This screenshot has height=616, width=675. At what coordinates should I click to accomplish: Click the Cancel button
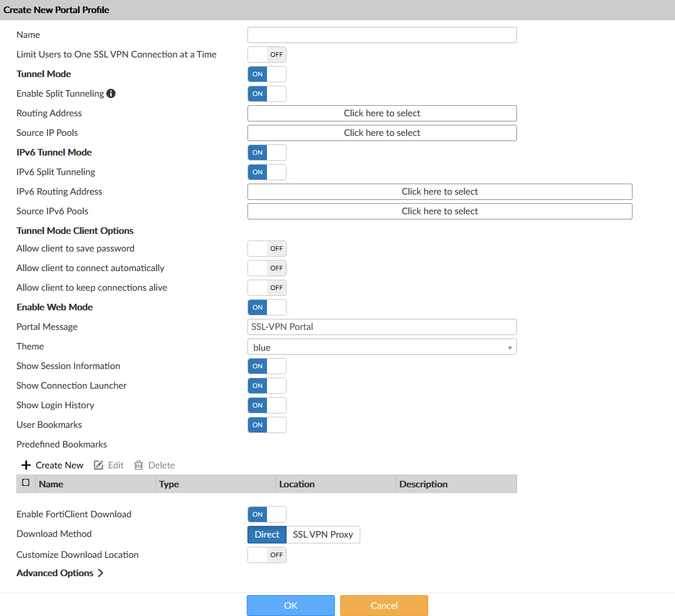pyautogui.click(x=384, y=605)
